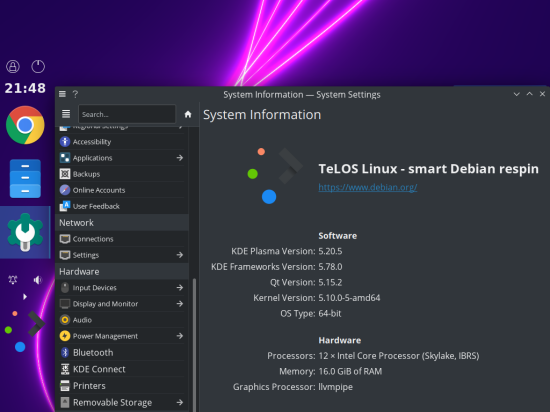Click the Connections icon
This screenshot has height=412, width=550.
tap(65, 239)
